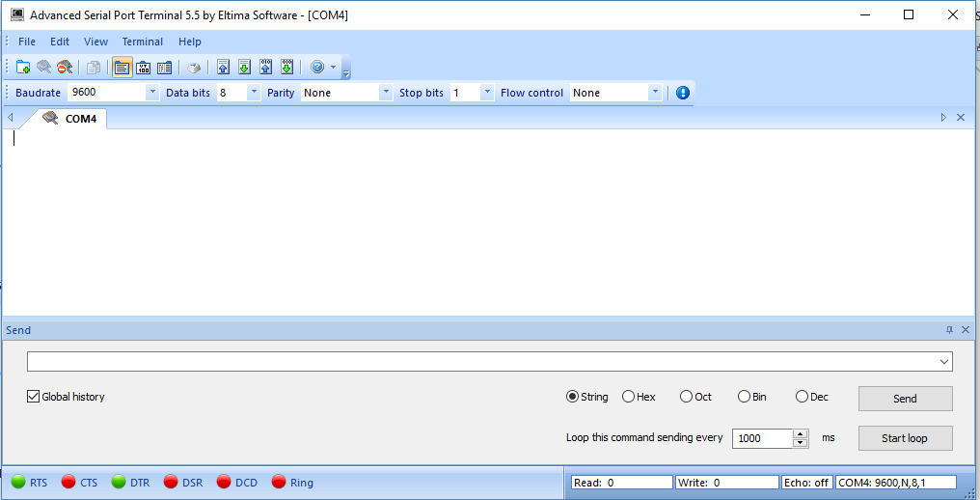The image size is (980, 500).
Task: Choose the Bin format radio option
Action: (745, 397)
